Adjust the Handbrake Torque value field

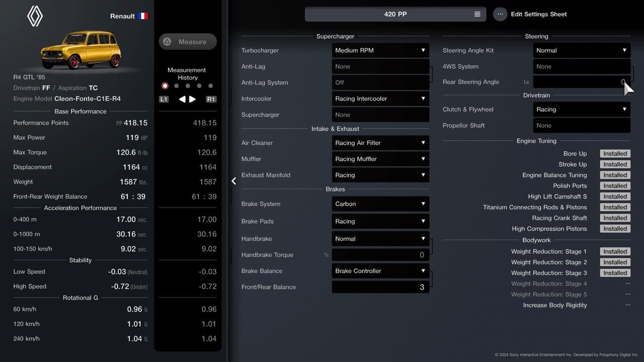tap(380, 255)
